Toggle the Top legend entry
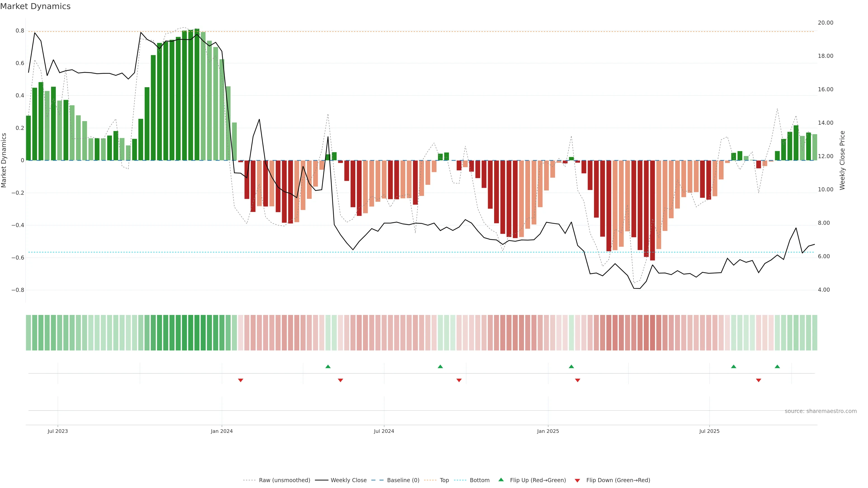868x488 pixels. (444, 480)
